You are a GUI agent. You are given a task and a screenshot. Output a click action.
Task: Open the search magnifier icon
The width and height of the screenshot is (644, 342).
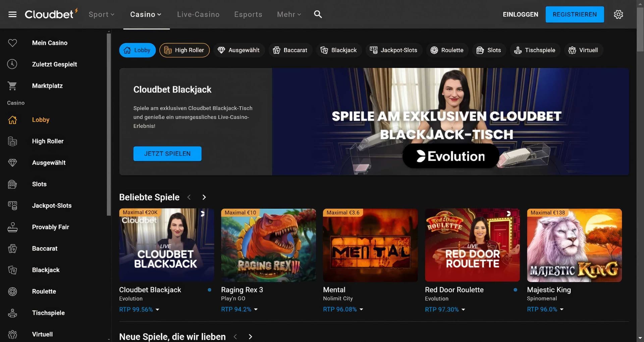(317, 14)
